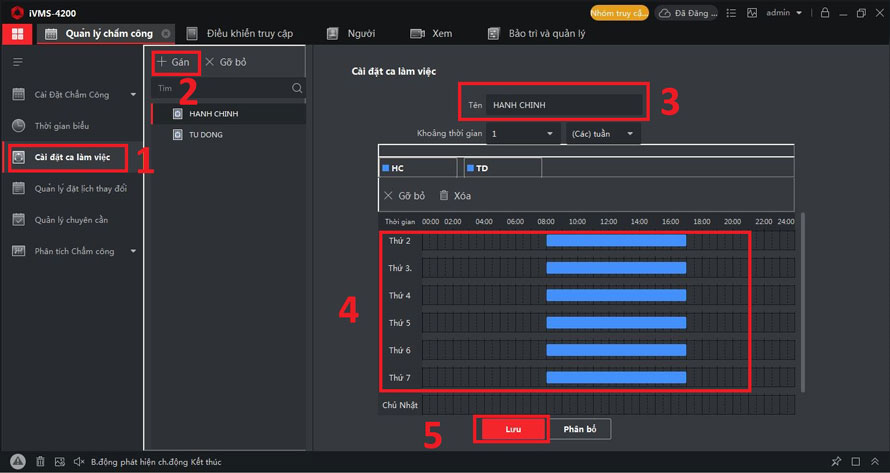Expand the Phân tích Chấm công submenu
The width and height of the screenshot is (890, 473).
click(x=133, y=251)
